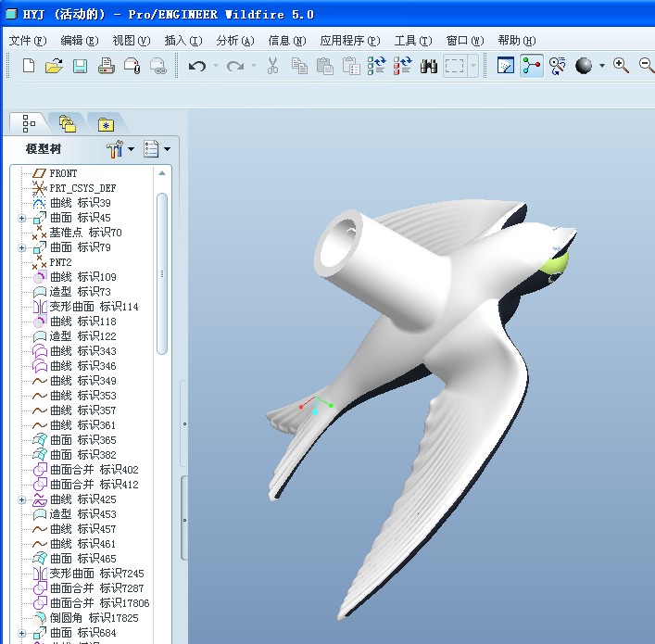
Task: Open the 应用程序(P) menu
Action: (x=350, y=41)
